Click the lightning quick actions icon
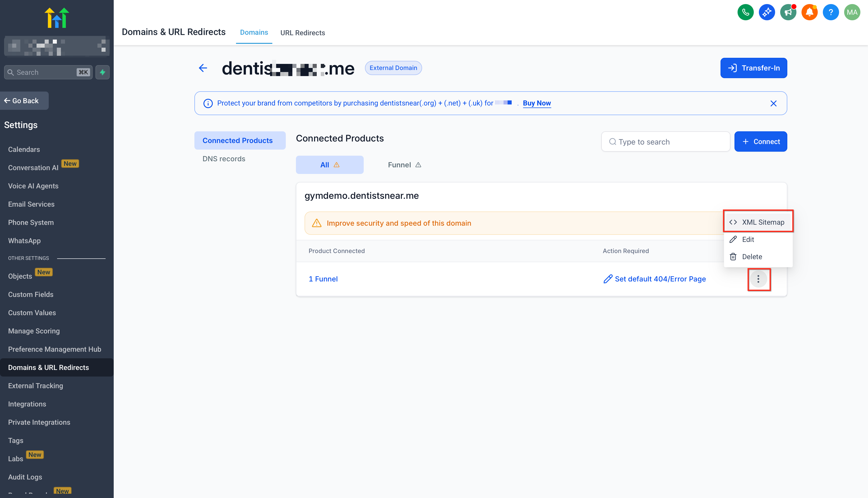 (102, 72)
